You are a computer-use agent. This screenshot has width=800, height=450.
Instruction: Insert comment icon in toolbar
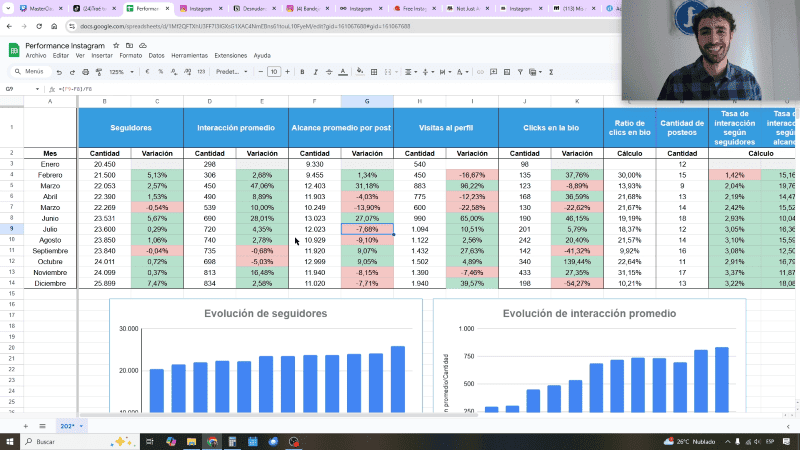click(x=493, y=72)
